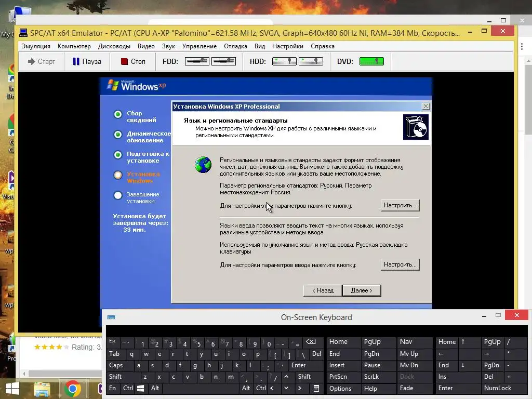The image size is (532, 399).
Task: Click the On-Screen Keyboard title icon
Action: (111, 317)
